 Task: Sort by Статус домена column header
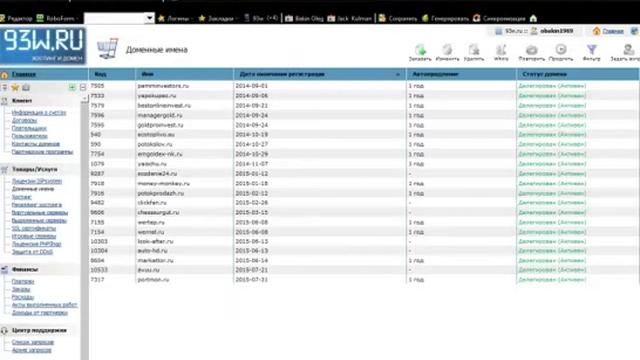point(578,74)
